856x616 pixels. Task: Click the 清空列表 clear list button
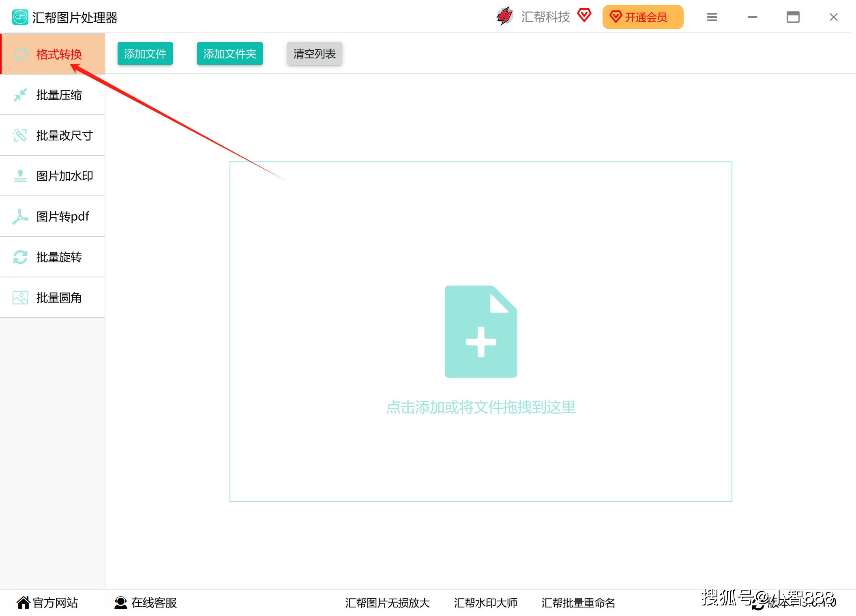coord(314,54)
